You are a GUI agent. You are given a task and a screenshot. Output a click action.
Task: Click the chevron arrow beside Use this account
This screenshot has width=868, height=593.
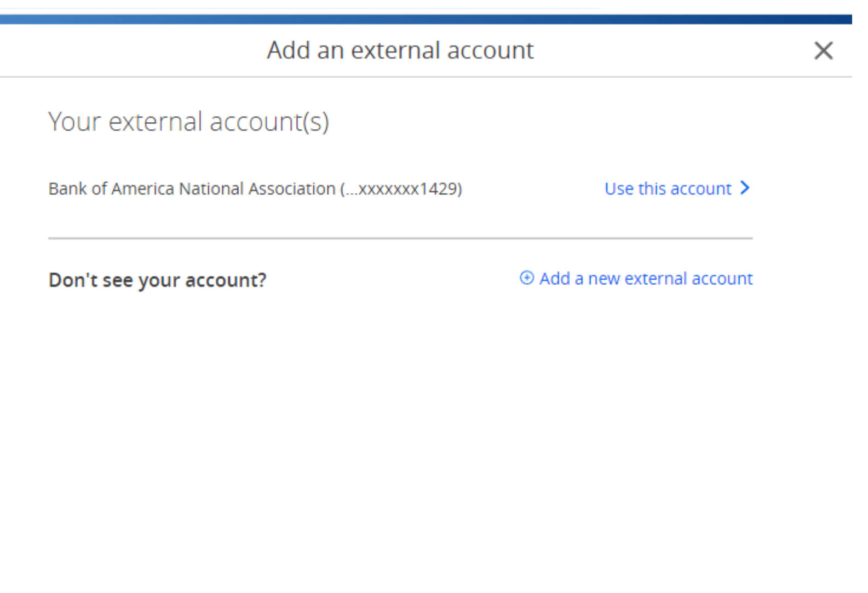(745, 188)
